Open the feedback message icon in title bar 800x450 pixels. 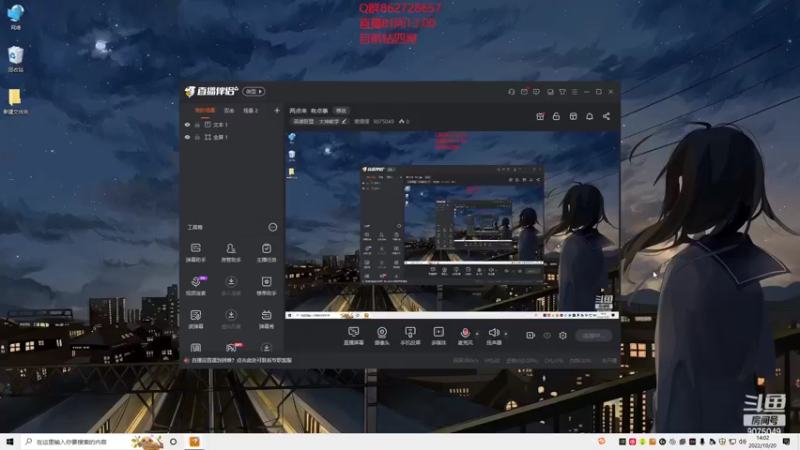pos(536,92)
